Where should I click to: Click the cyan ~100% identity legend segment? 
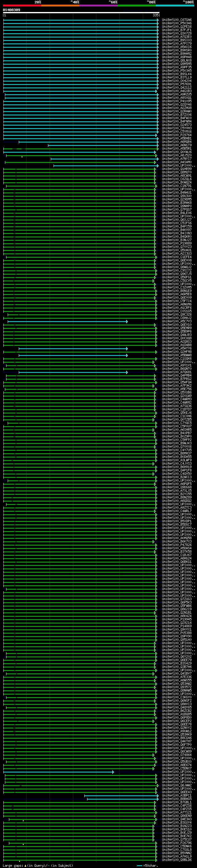point(175,6)
